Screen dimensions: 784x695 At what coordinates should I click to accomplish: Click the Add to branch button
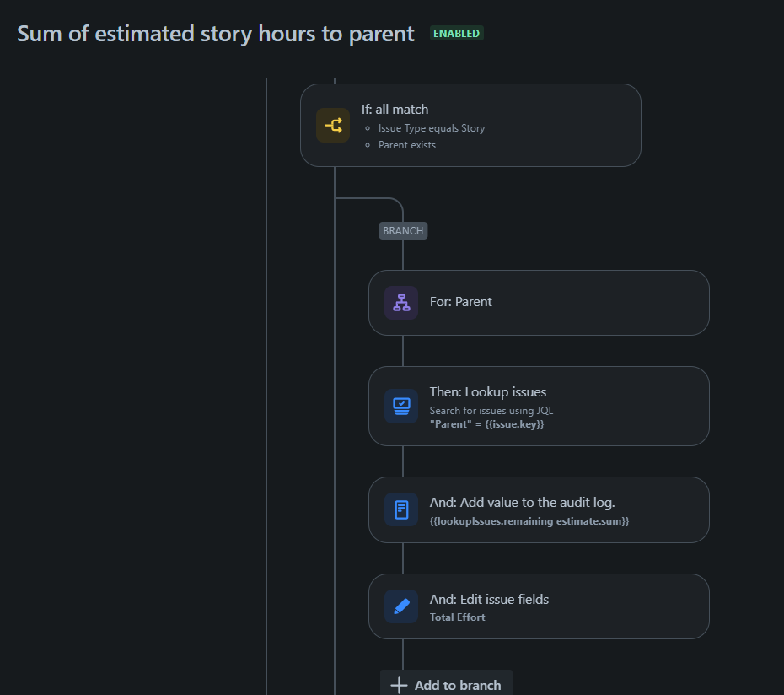(446, 683)
